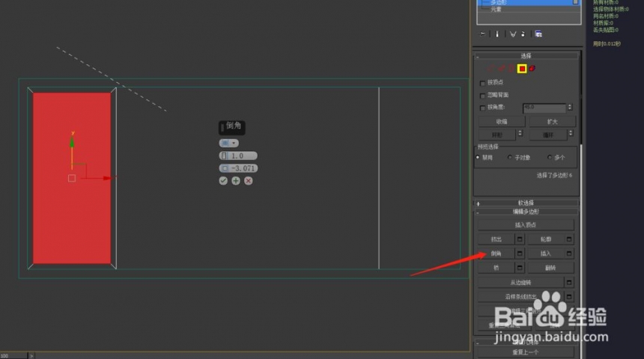
Task: Click the 扩大 grow selection button
Action: point(552,122)
